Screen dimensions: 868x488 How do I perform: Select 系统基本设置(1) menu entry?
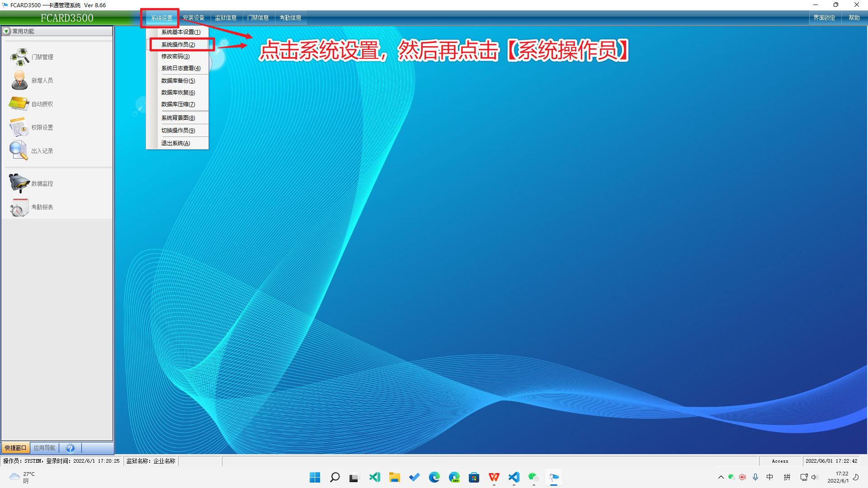point(181,32)
